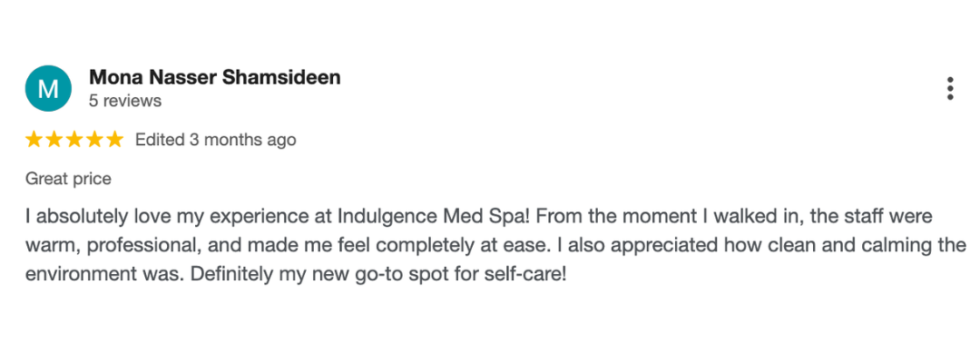Open the three-dot more options menu
This screenshot has height=363, width=980.
(949, 88)
